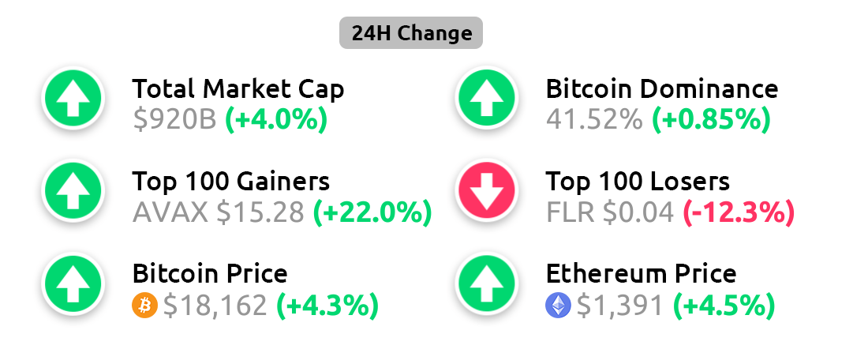Open the Top 100 Gainers heading

pos(231,181)
